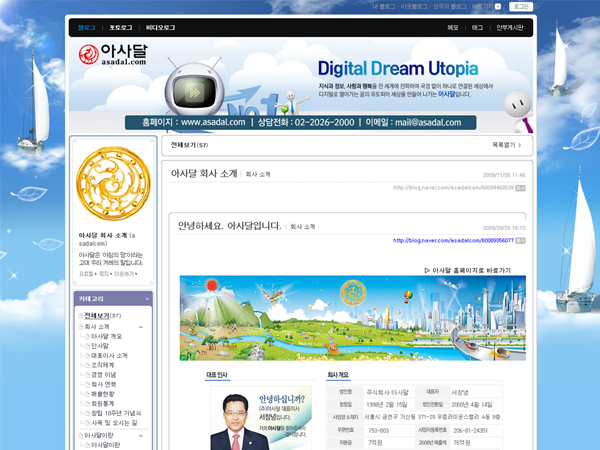The height and width of the screenshot is (450, 600).
Task: Click the page icon beside 경영 이념
Action: click(x=88, y=375)
